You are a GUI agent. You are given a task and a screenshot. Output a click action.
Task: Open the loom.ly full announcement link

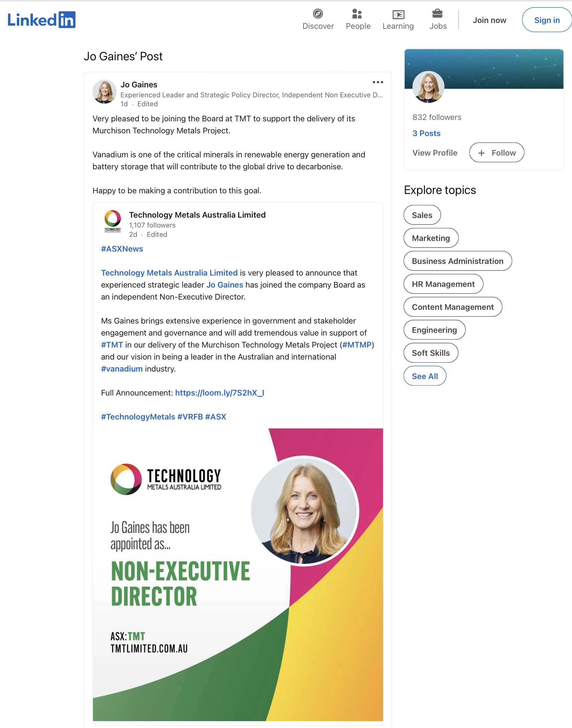pos(219,393)
